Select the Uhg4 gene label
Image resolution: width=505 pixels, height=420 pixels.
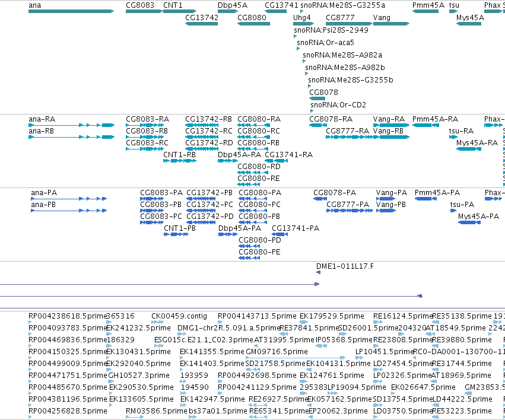(x=302, y=18)
